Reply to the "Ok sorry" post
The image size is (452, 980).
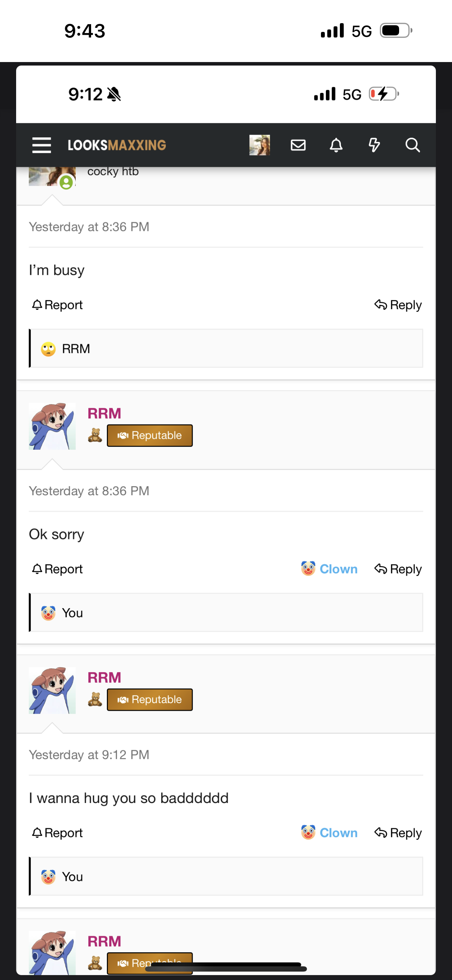click(398, 569)
